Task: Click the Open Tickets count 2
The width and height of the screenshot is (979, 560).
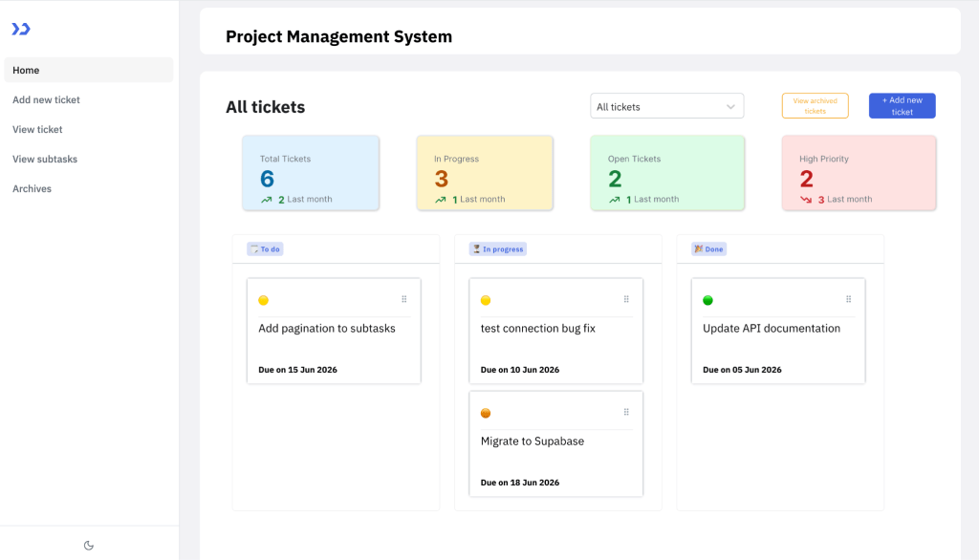Action: [615, 179]
